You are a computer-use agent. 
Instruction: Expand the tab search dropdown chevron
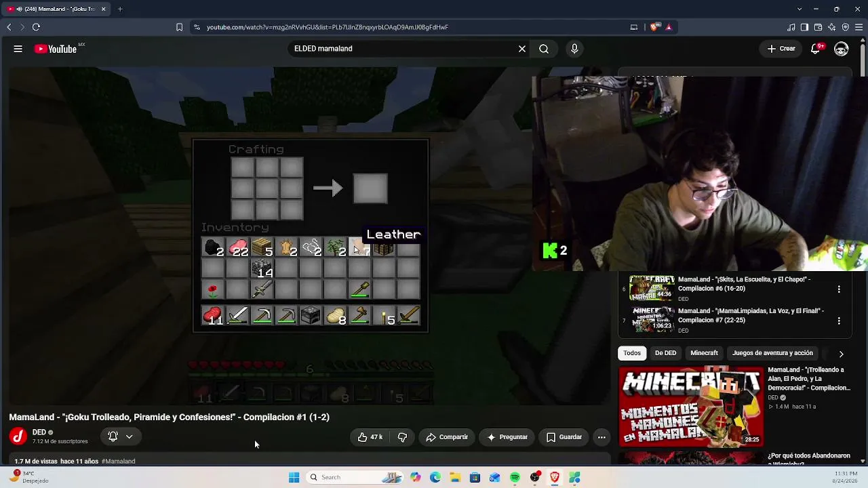click(800, 9)
